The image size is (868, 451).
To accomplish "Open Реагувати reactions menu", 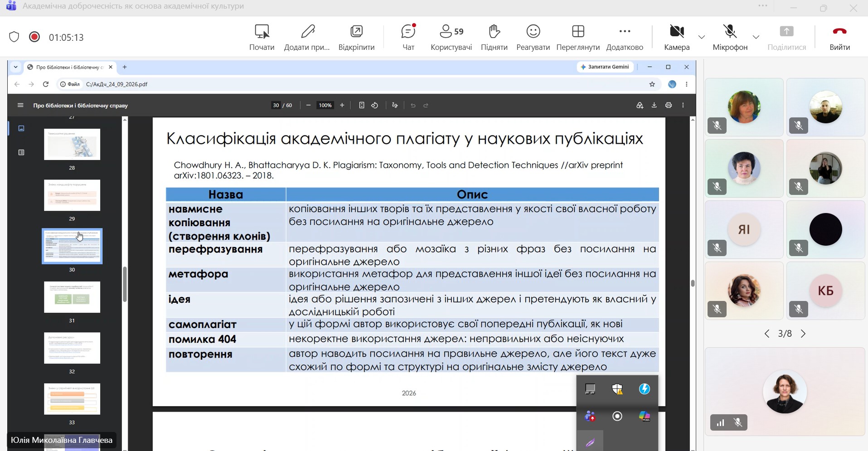I will click(533, 37).
